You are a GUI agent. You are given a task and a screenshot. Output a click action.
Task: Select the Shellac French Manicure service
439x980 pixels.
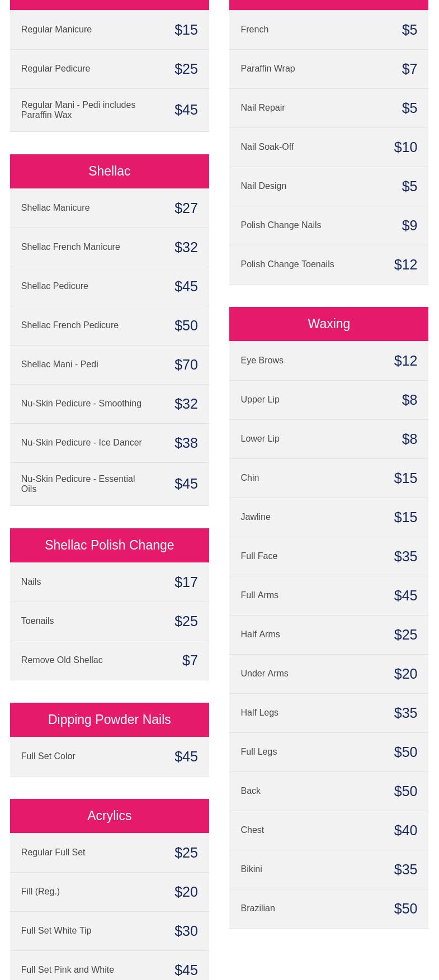pos(109,247)
